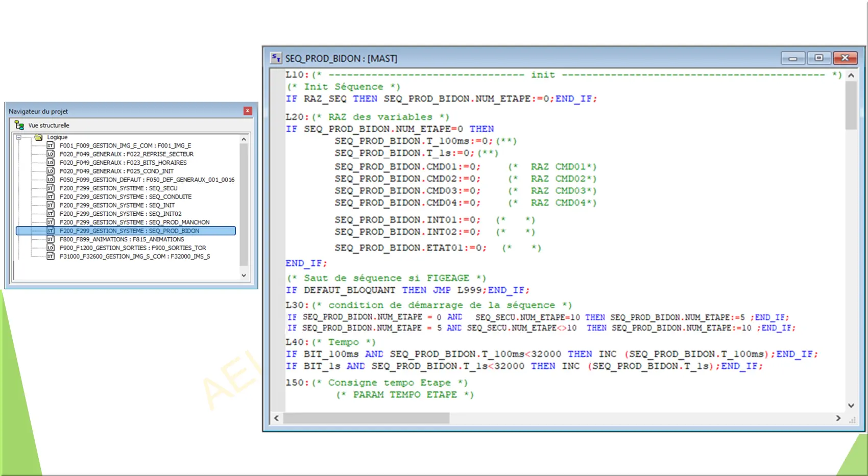Click LD icon of F050_DEF_GENERAUX_001_0016

(x=51, y=180)
